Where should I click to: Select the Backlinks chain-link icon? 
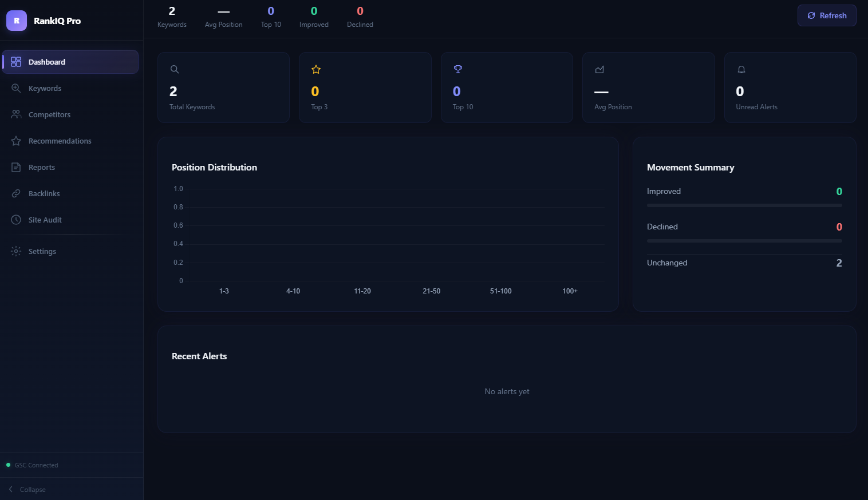(16, 193)
